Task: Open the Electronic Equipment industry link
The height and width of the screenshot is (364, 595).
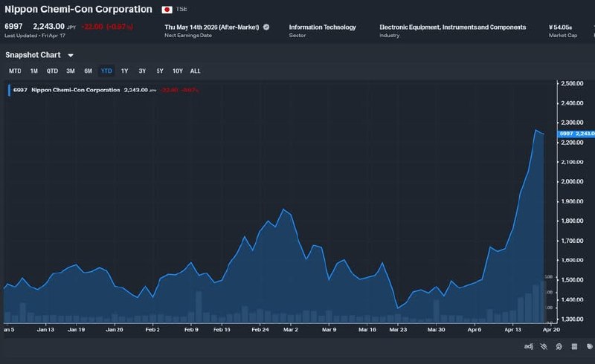Action: [x=452, y=27]
